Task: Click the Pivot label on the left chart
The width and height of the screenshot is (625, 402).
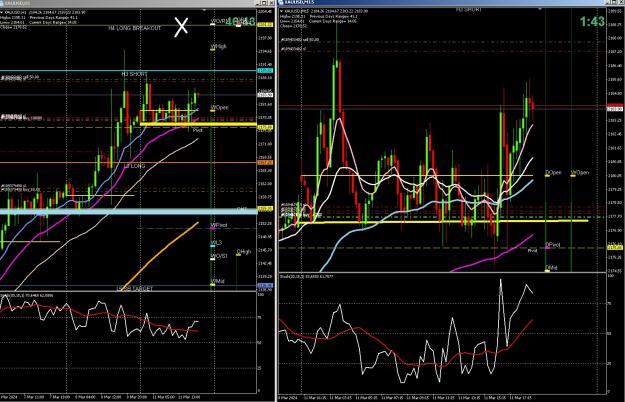Action: 198,130
